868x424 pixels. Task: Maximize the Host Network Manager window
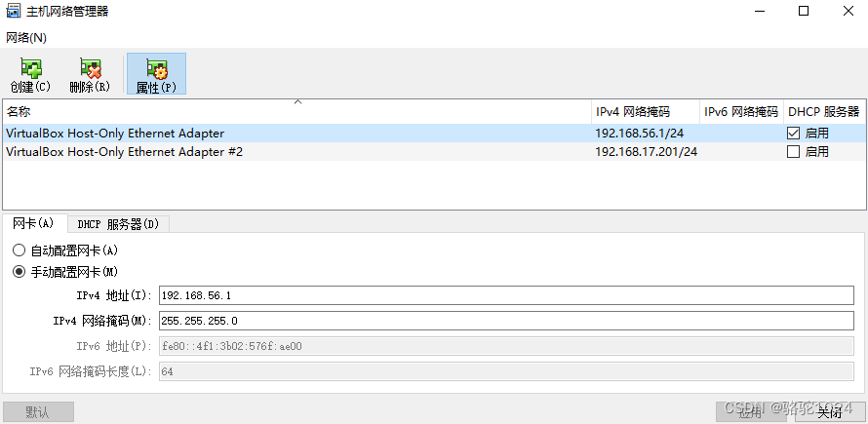click(804, 11)
